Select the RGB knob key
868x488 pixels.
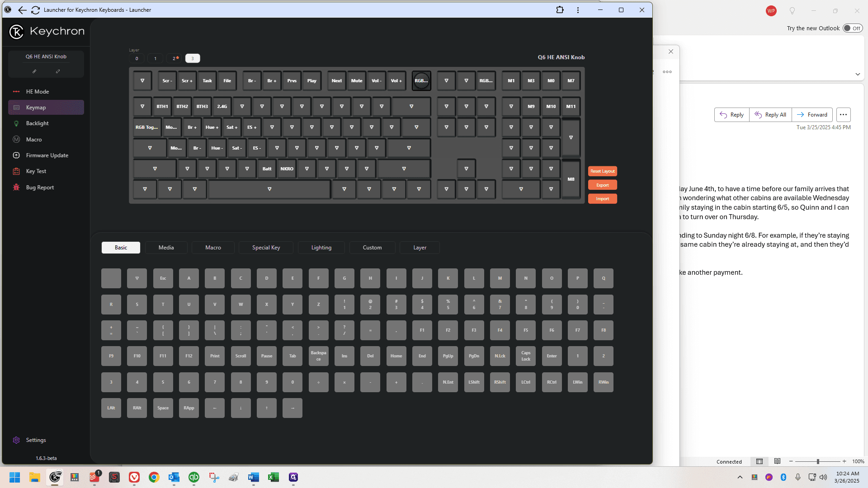[x=421, y=81]
